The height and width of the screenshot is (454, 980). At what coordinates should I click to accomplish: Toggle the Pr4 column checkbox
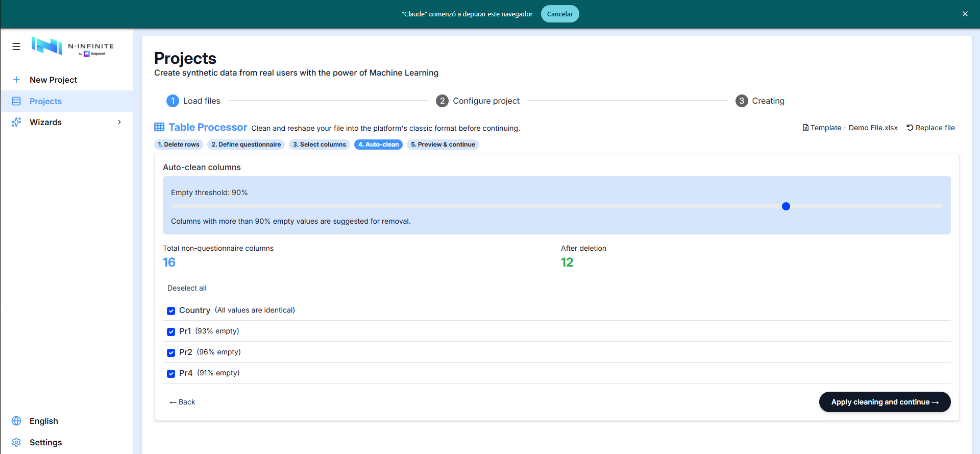(x=171, y=373)
